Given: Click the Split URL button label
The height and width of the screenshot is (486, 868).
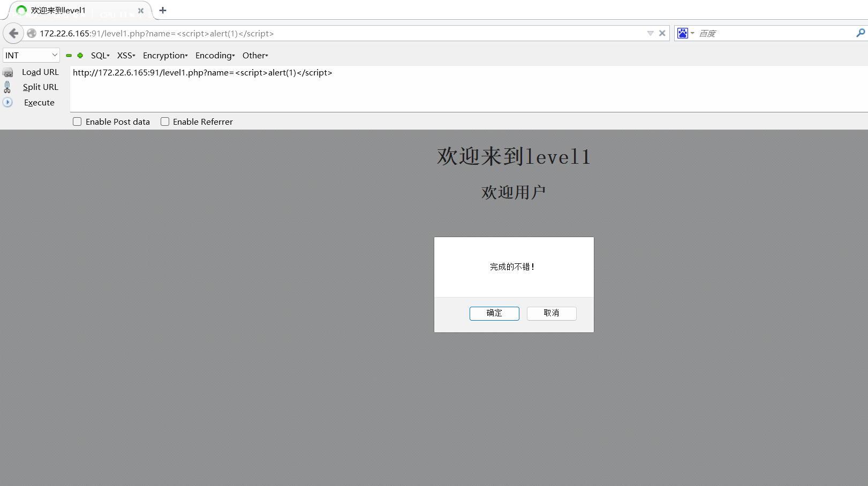Looking at the screenshot, I should (x=40, y=87).
